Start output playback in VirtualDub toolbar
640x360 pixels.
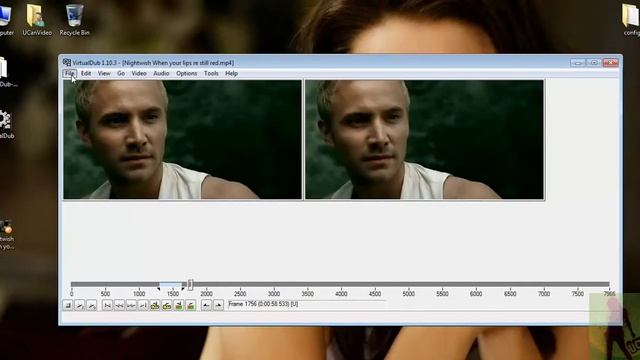[x=92, y=305]
